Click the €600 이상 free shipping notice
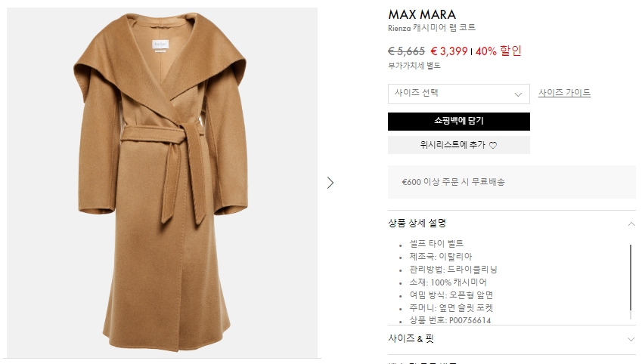This screenshot has width=642, height=364. click(453, 182)
